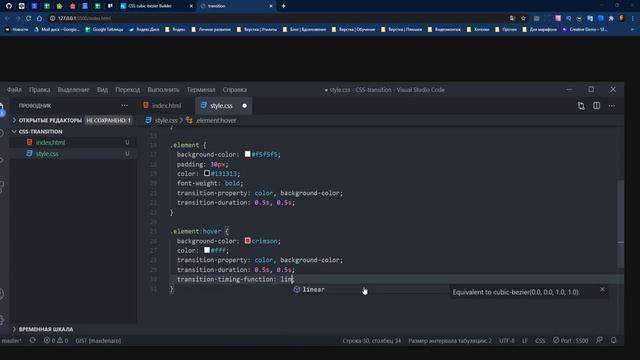Click the Строка 30, столбец 34 indicator
640x360 pixels.
click(x=372, y=340)
